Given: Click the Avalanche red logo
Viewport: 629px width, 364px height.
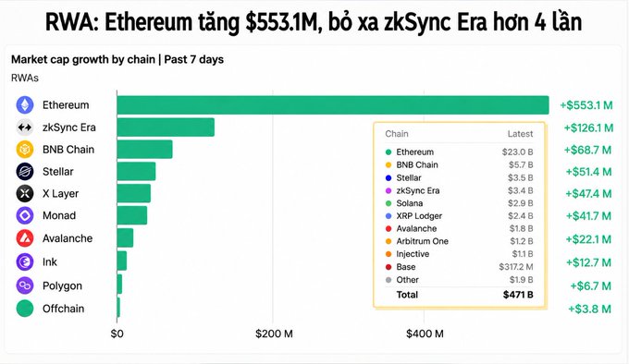Looking at the screenshot, I should [x=25, y=238].
